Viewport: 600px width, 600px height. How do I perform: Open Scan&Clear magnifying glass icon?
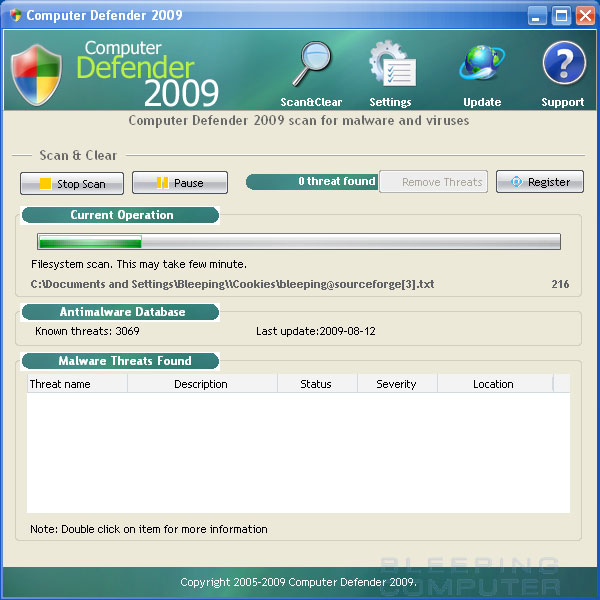(x=311, y=63)
